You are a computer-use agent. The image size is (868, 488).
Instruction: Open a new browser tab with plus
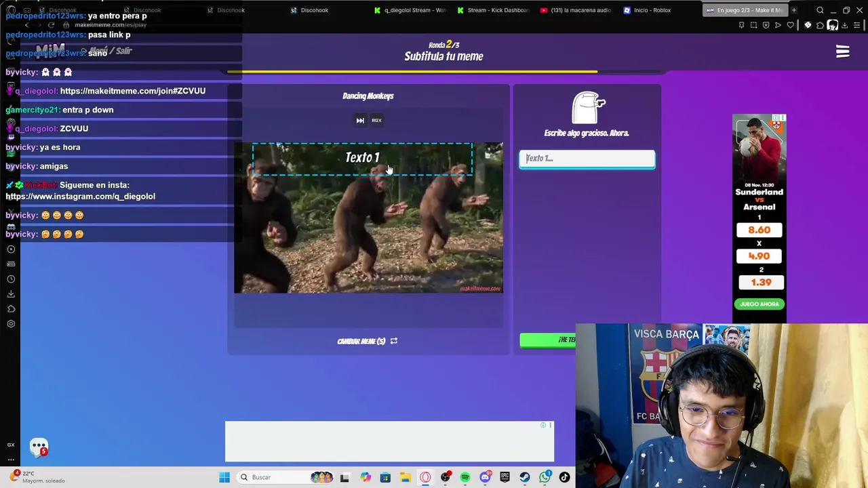pyautogui.click(x=794, y=10)
